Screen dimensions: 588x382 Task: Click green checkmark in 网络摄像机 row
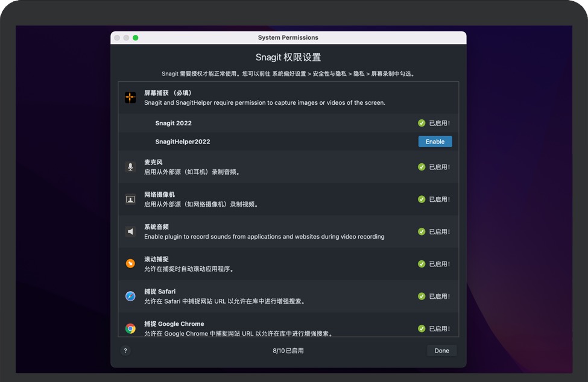pos(422,199)
